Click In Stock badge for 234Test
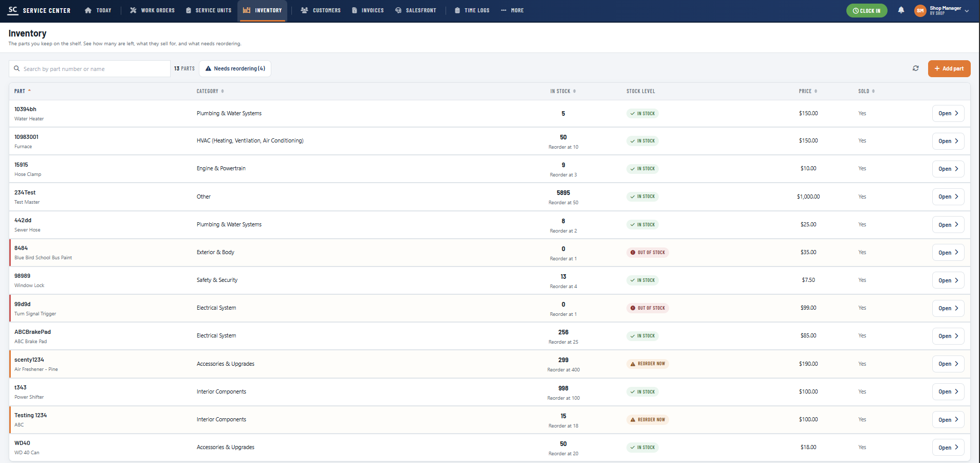The image size is (980, 463). 642,197
